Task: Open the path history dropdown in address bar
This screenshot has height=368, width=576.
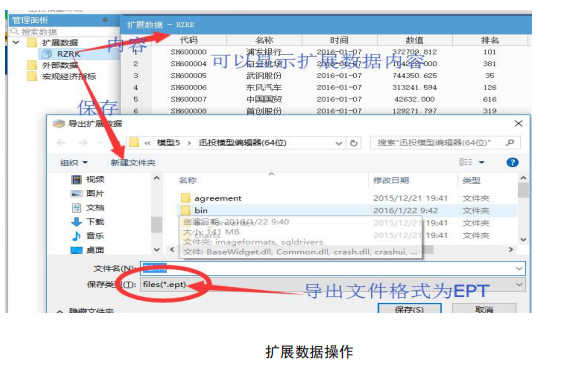Action: tap(339, 143)
